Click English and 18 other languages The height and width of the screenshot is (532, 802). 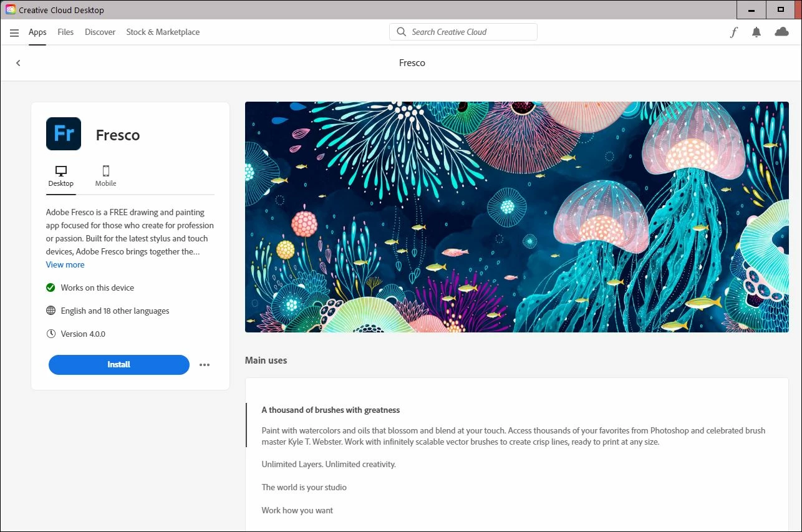click(115, 311)
